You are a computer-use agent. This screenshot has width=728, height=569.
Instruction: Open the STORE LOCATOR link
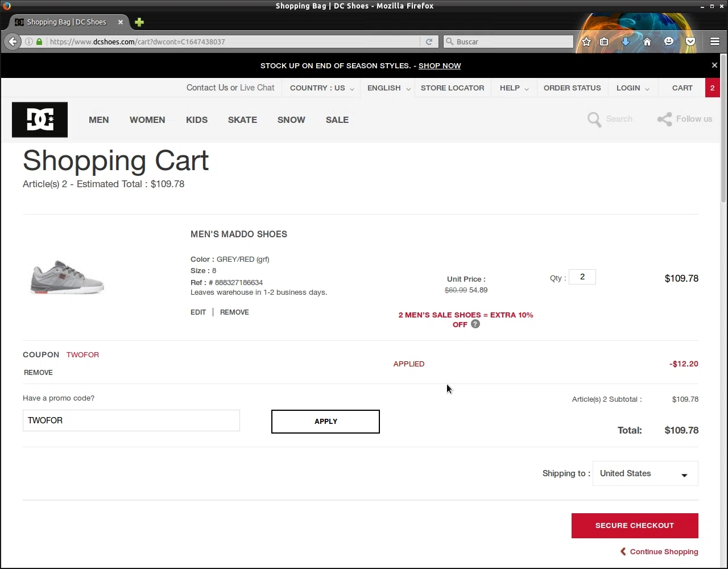click(x=452, y=88)
